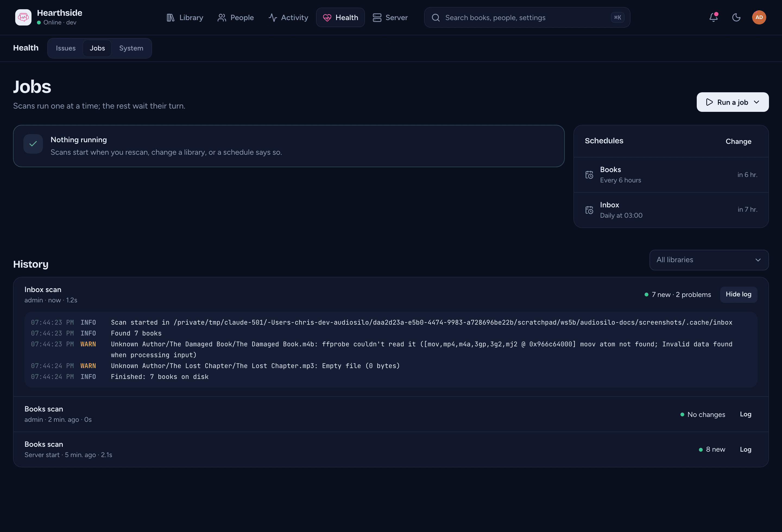Screen dimensions: 782x532
Task: Click the Activity pulse icon
Action: pos(273,17)
